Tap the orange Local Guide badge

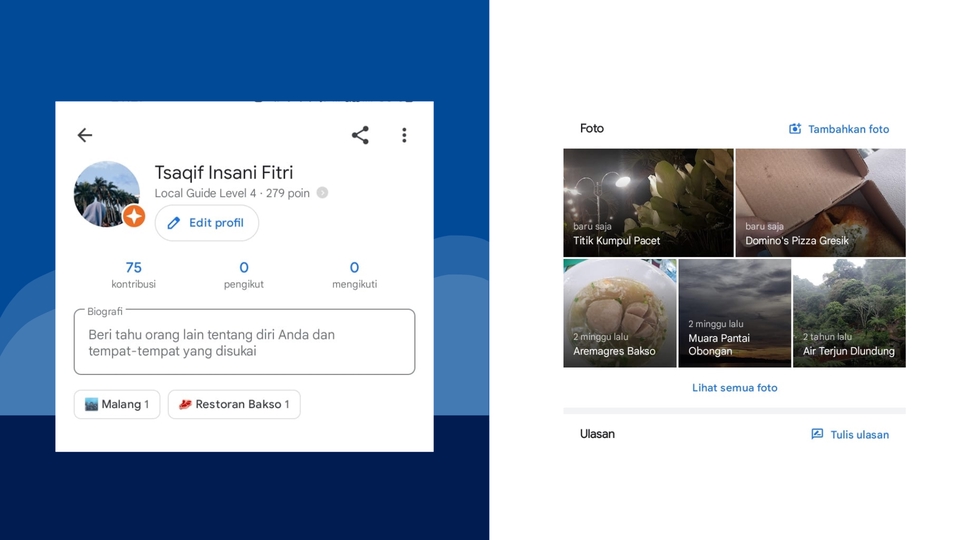(134, 216)
